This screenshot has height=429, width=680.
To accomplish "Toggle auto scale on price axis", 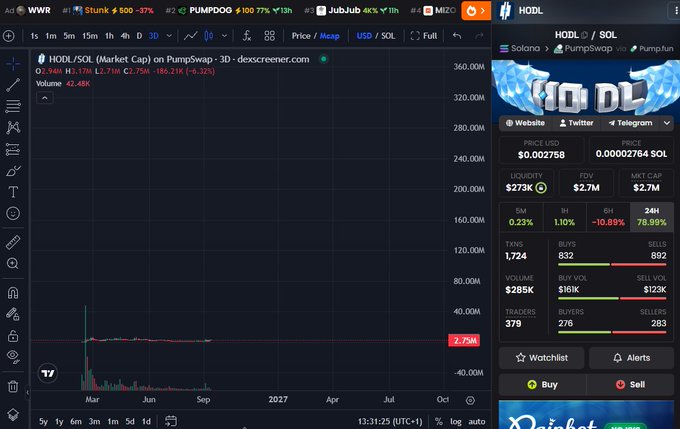I will coord(477,421).
